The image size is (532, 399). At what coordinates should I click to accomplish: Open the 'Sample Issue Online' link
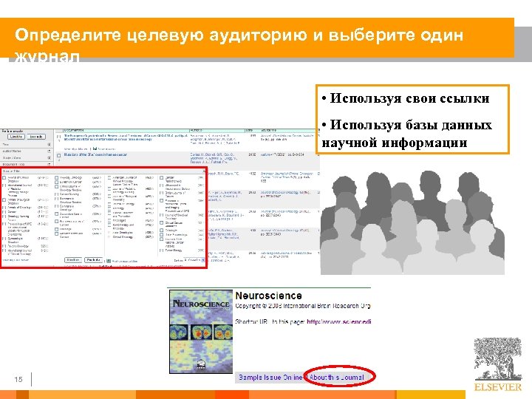pos(270,378)
